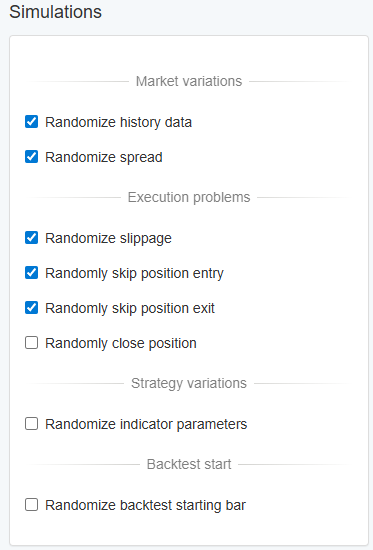Untick Randomly skip position entry checkbox

click(x=32, y=273)
